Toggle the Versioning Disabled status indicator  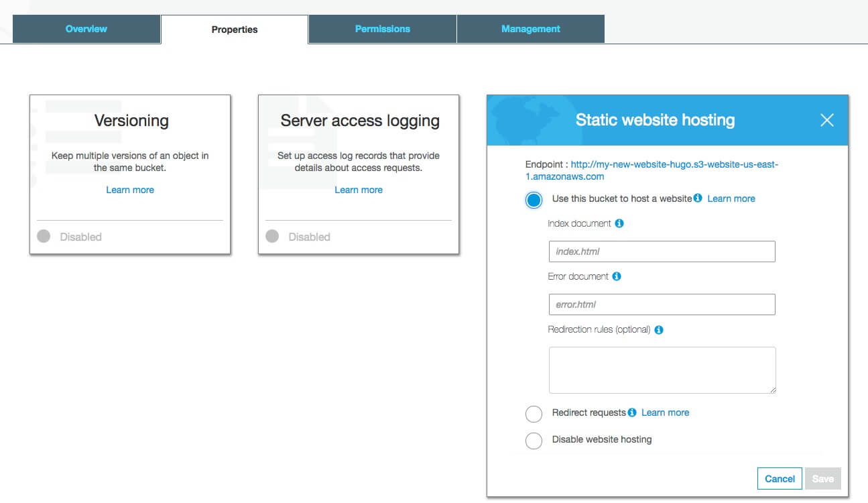(x=44, y=236)
